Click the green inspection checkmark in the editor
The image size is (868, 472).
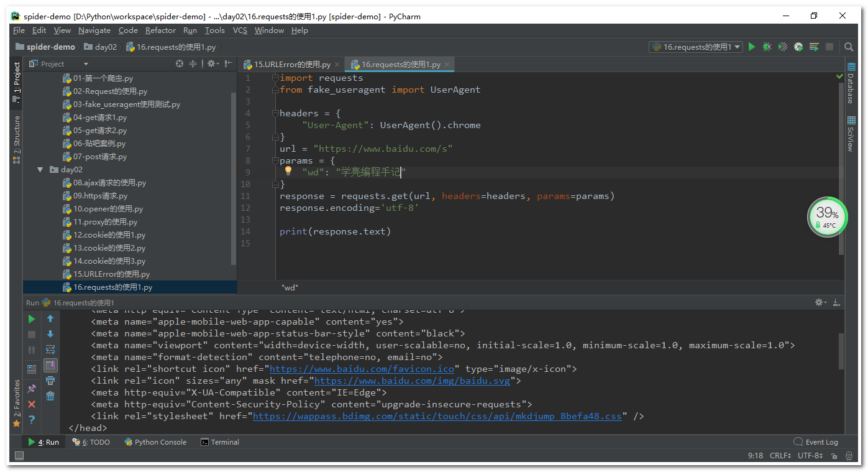pyautogui.click(x=840, y=76)
